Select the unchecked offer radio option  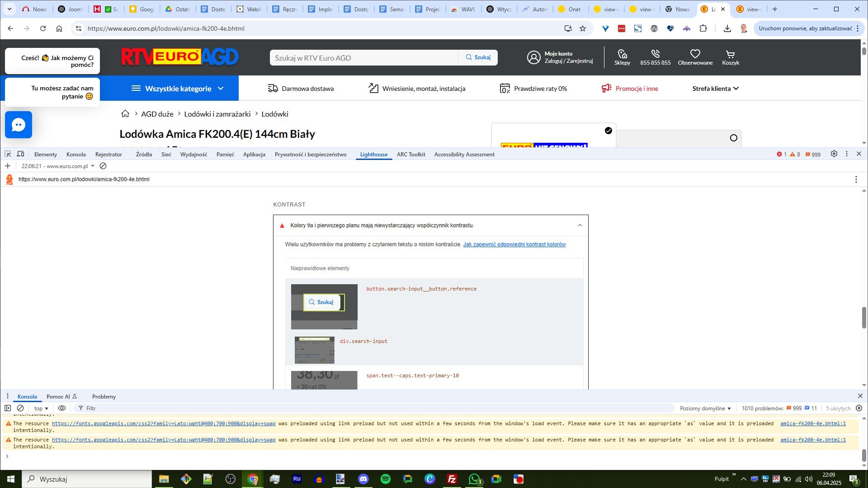point(734,138)
